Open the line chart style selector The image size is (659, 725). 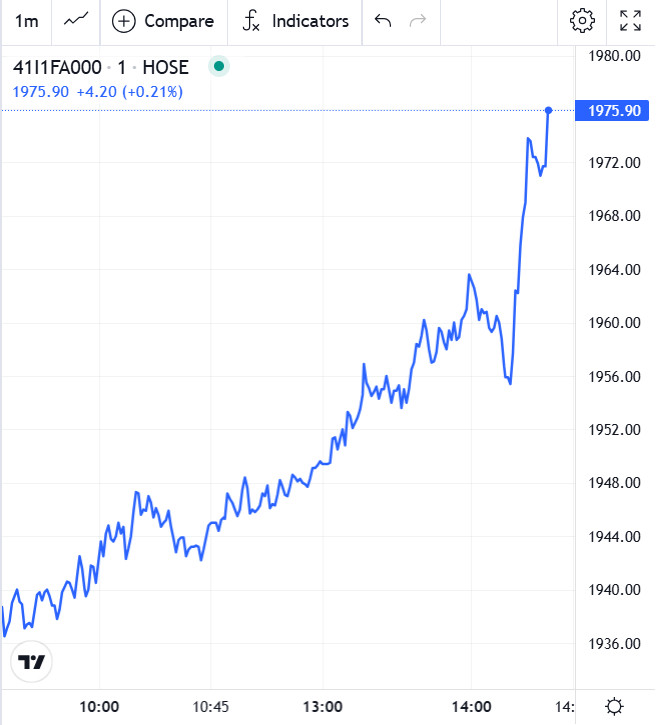pyautogui.click(x=75, y=21)
